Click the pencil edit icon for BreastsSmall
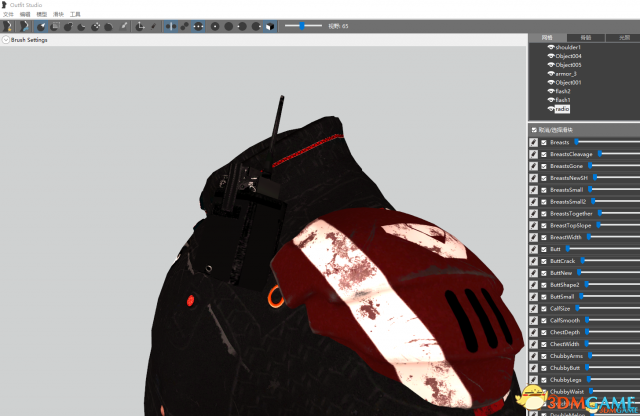 click(533, 190)
